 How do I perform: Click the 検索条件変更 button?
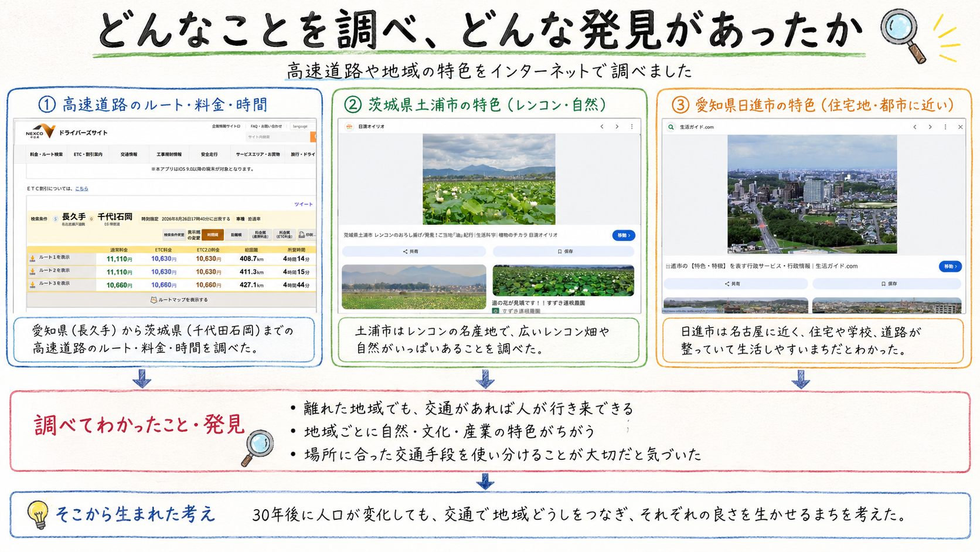174,235
